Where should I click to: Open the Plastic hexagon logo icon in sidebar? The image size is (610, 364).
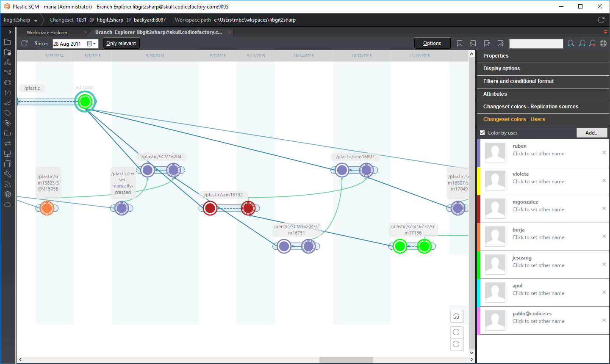click(7, 194)
